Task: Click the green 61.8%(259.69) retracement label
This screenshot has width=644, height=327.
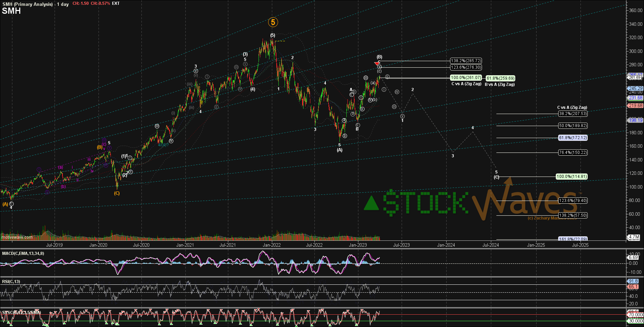Action: click(501, 78)
